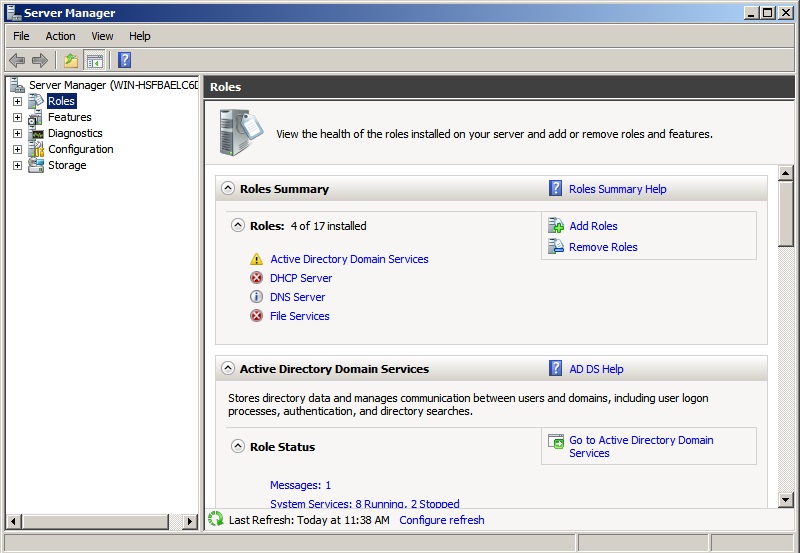Click the green refresh icon in status area
The image size is (800, 553).
[x=216, y=519]
